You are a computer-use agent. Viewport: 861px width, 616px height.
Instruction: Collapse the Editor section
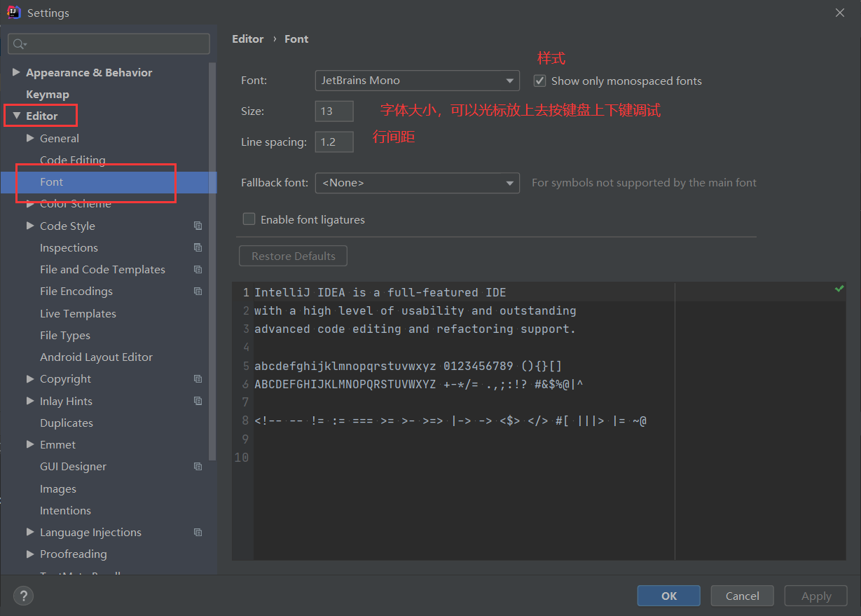coord(16,116)
